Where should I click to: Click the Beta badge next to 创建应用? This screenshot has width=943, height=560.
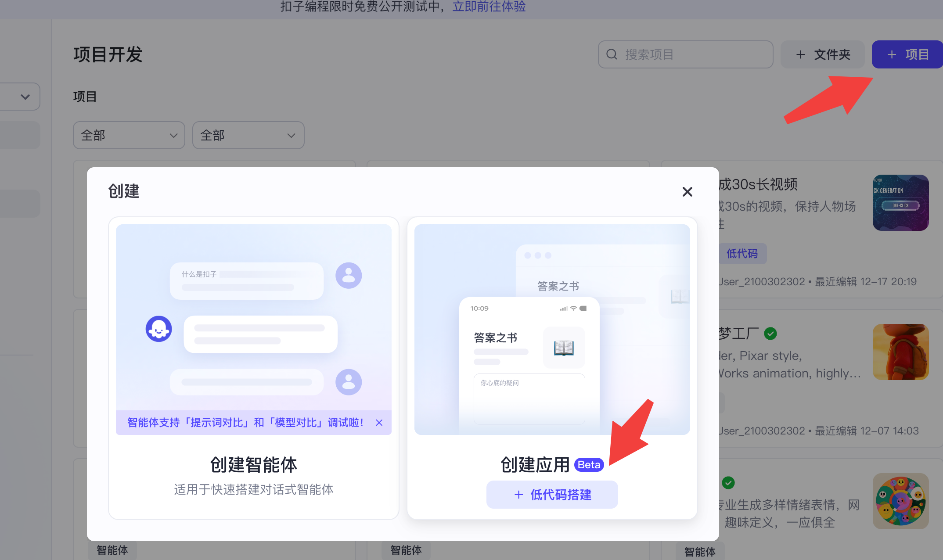589,465
